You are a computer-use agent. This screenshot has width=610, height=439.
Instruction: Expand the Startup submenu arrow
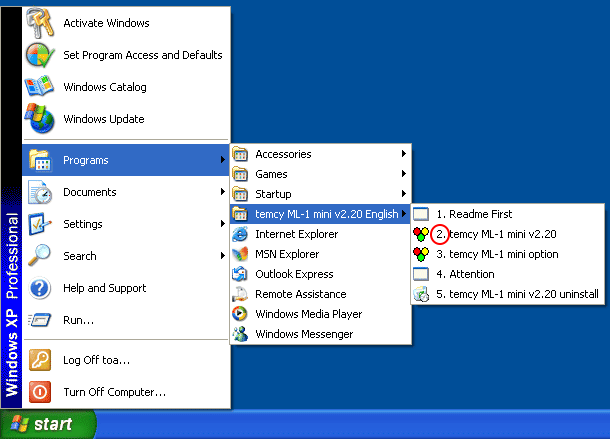[404, 193]
